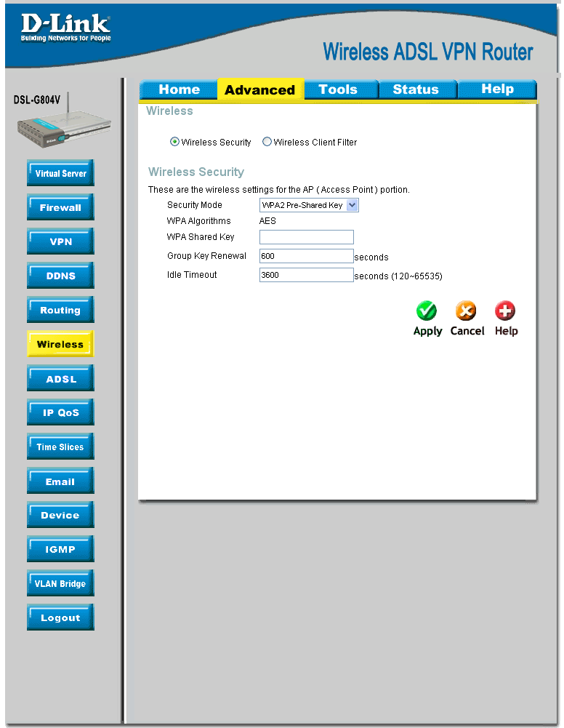Open the Virtual Server page
This screenshot has height=728, width=564.
tap(61, 173)
